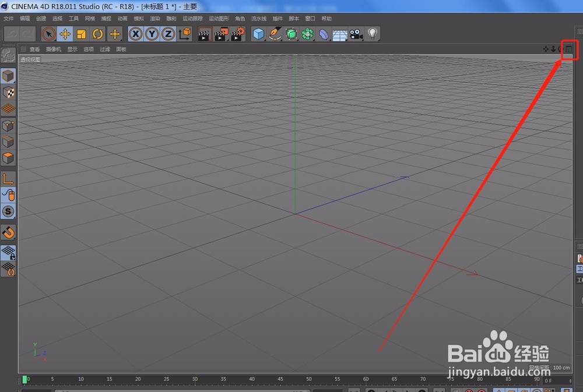Switch to Edges mode
Screen dimensions: 583x392
point(8,142)
